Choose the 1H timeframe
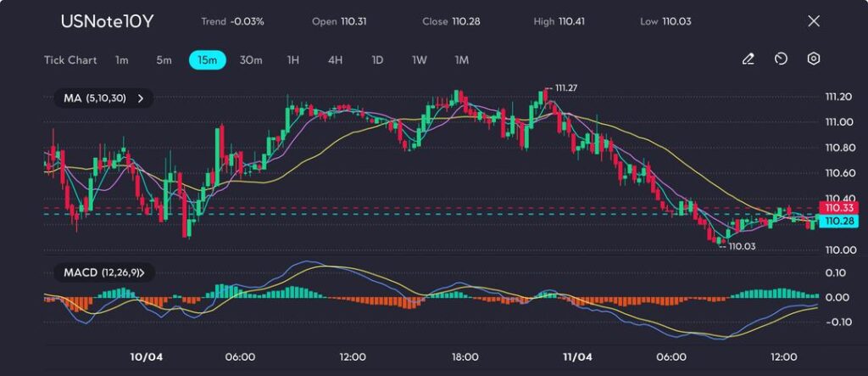The image size is (868, 376). tap(293, 60)
